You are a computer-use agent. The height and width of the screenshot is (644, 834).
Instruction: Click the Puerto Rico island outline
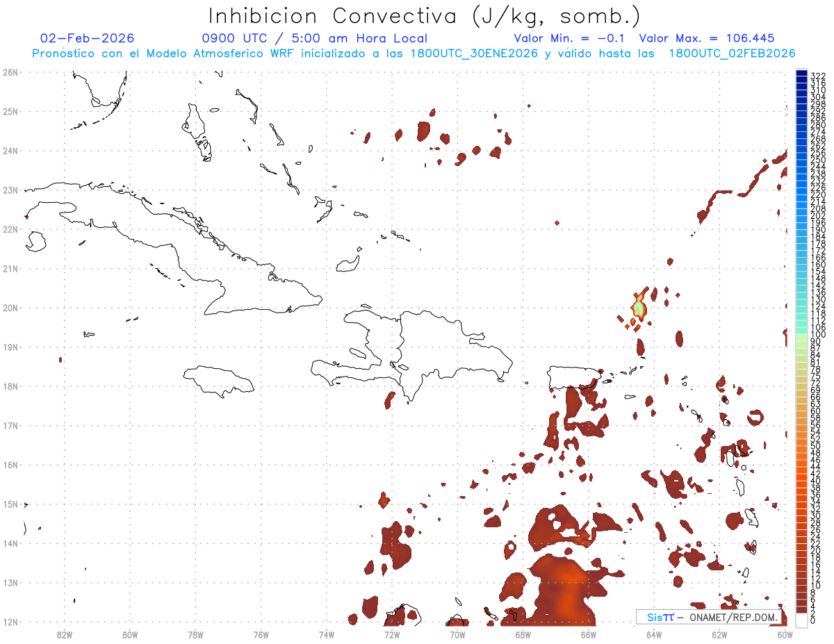tap(574, 378)
